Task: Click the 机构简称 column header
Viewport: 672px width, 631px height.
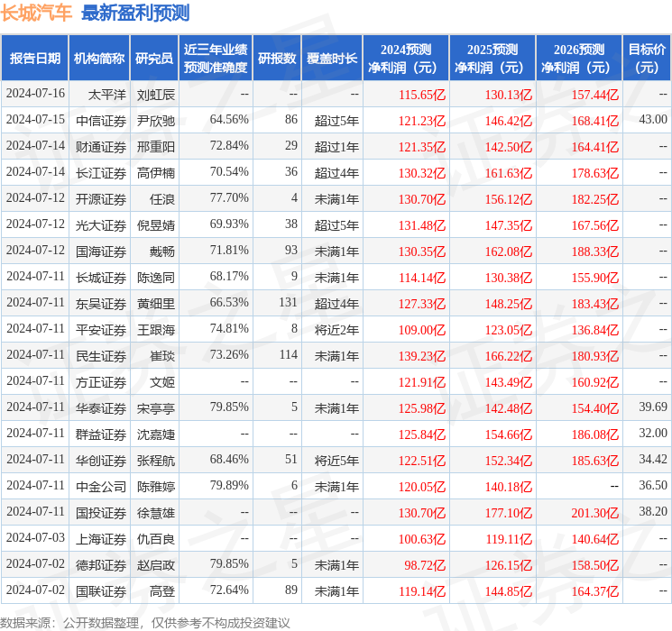Action: click(x=99, y=59)
